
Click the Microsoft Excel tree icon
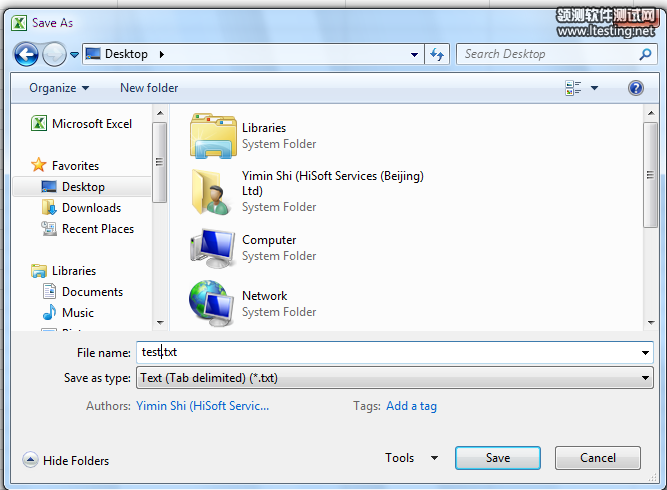(39, 124)
